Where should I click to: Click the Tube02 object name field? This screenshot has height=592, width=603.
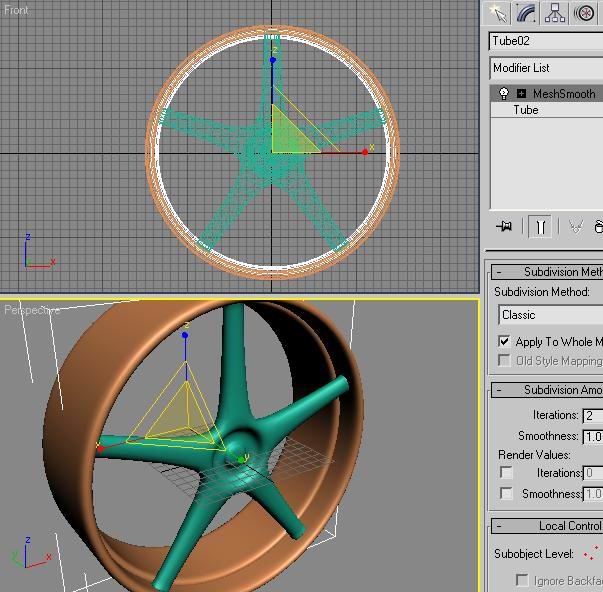(x=545, y=41)
